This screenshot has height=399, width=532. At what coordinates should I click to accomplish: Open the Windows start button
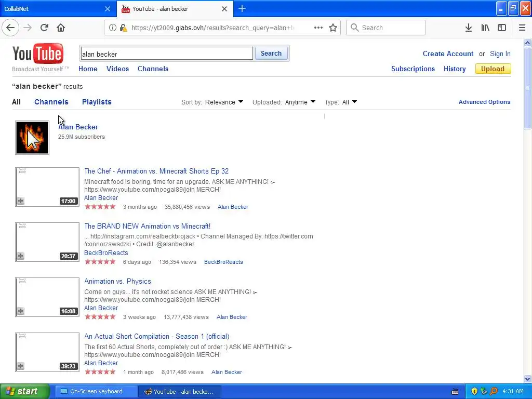coord(24,392)
